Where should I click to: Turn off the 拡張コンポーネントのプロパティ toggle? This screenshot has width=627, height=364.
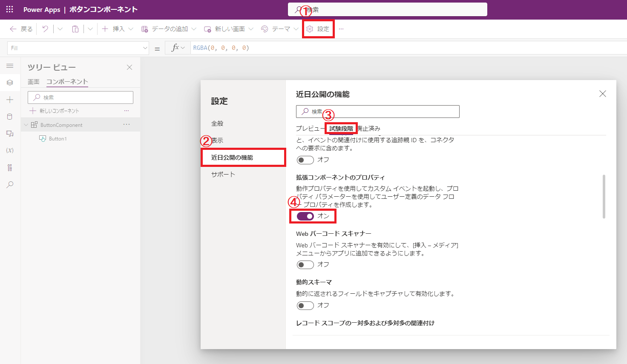(x=305, y=216)
